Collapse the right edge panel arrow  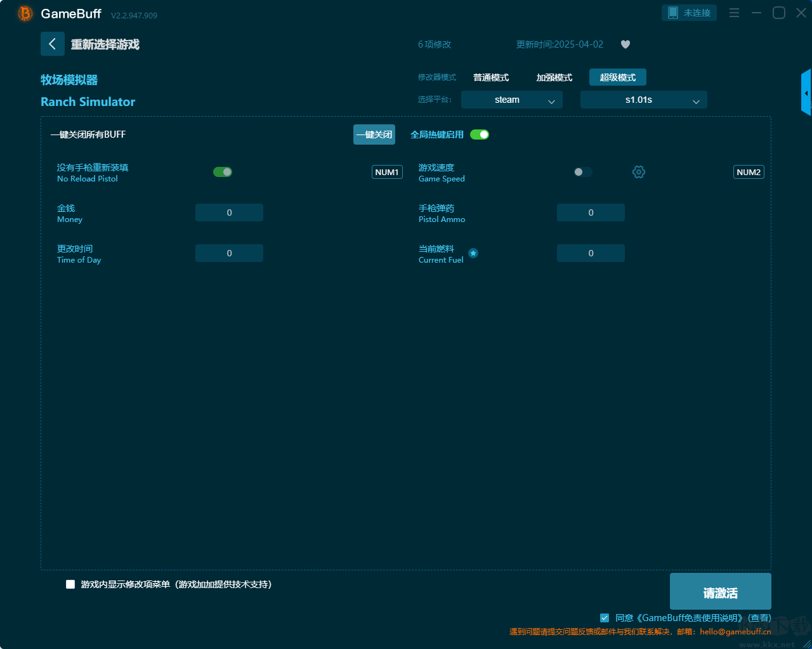pos(806,92)
